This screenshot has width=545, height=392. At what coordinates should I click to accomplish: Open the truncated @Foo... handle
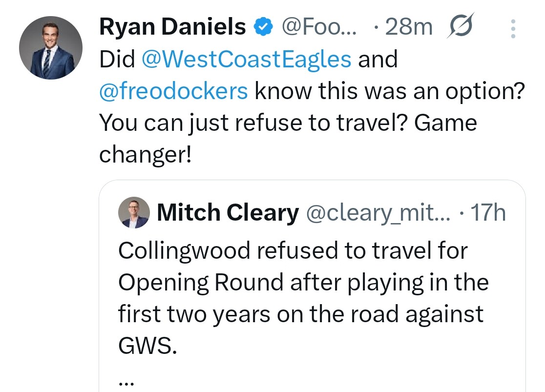click(320, 27)
